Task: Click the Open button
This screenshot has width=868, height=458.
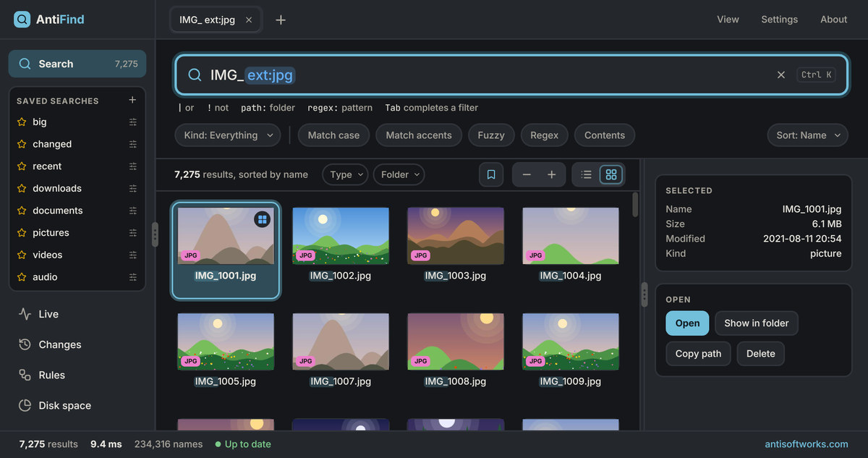Action: click(x=687, y=323)
